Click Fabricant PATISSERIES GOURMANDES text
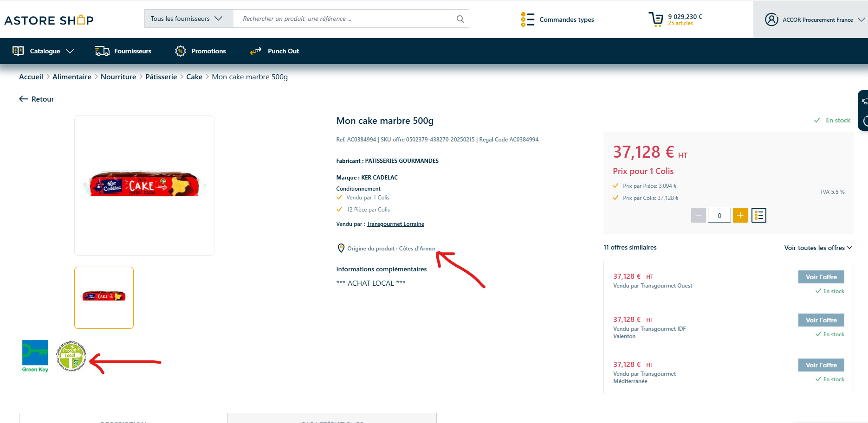Image resolution: width=868 pixels, height=423 pixels. [x=387, y=161]
